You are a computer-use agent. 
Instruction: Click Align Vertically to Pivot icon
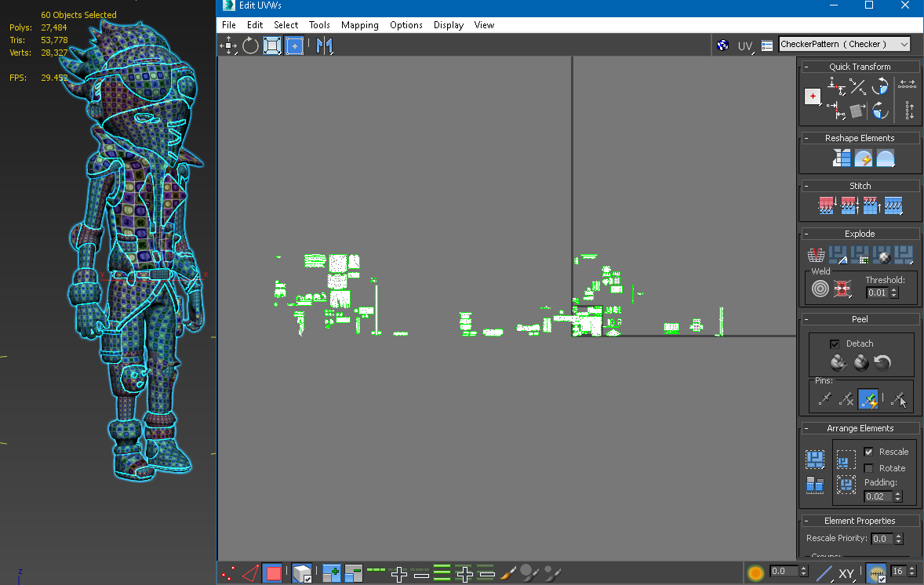(836, 110)
